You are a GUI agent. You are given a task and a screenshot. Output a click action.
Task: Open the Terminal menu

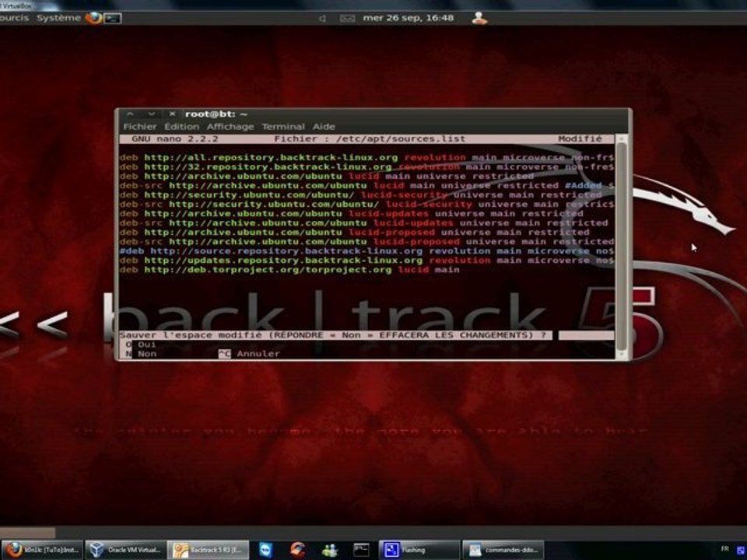[283, 127]
